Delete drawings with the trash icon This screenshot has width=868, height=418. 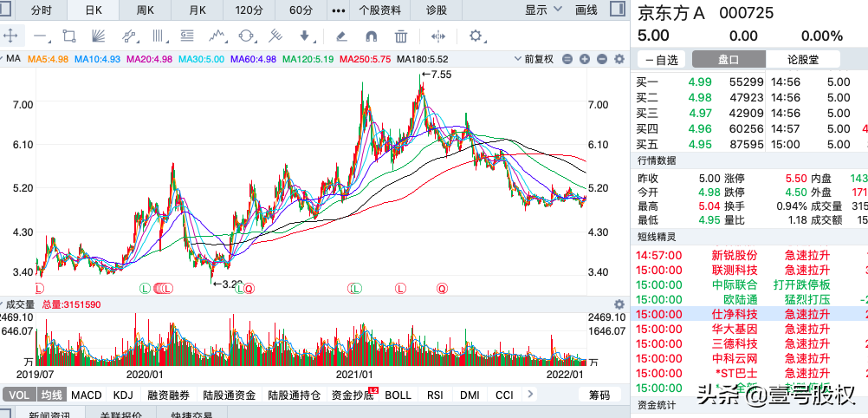coord(401,36)
